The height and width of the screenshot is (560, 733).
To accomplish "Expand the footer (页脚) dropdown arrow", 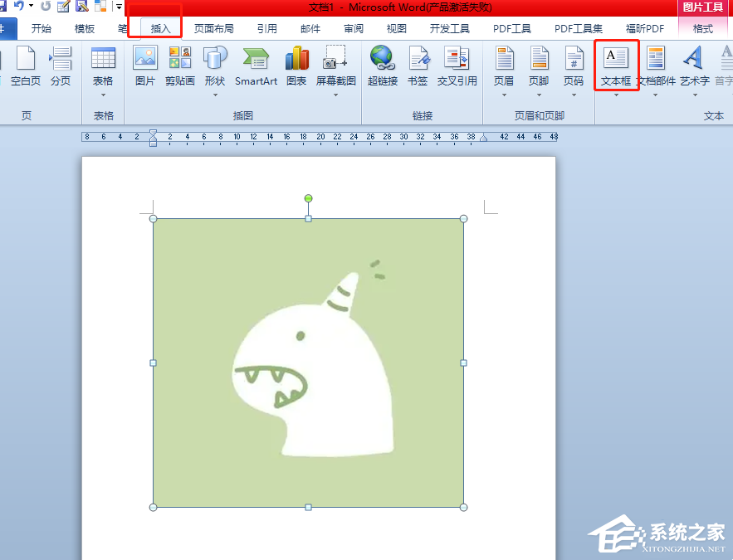I will [x=539, y=95].
